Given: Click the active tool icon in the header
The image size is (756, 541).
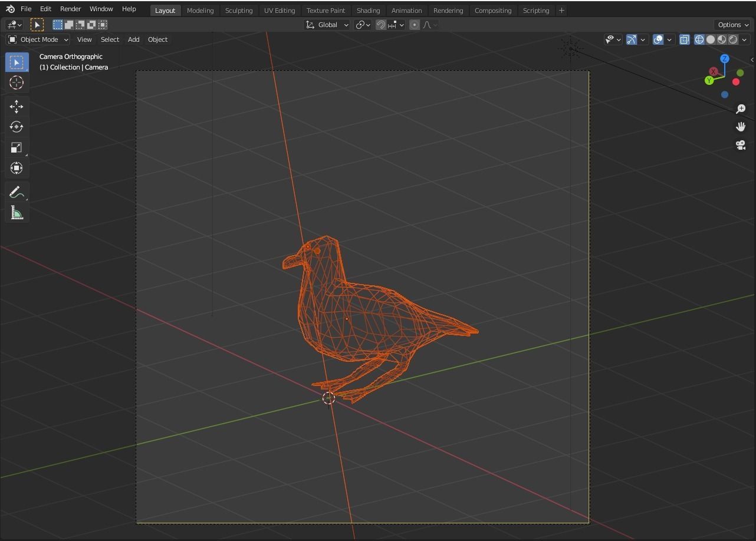Looking at the screenshot, I should click(x=37, y=25).
